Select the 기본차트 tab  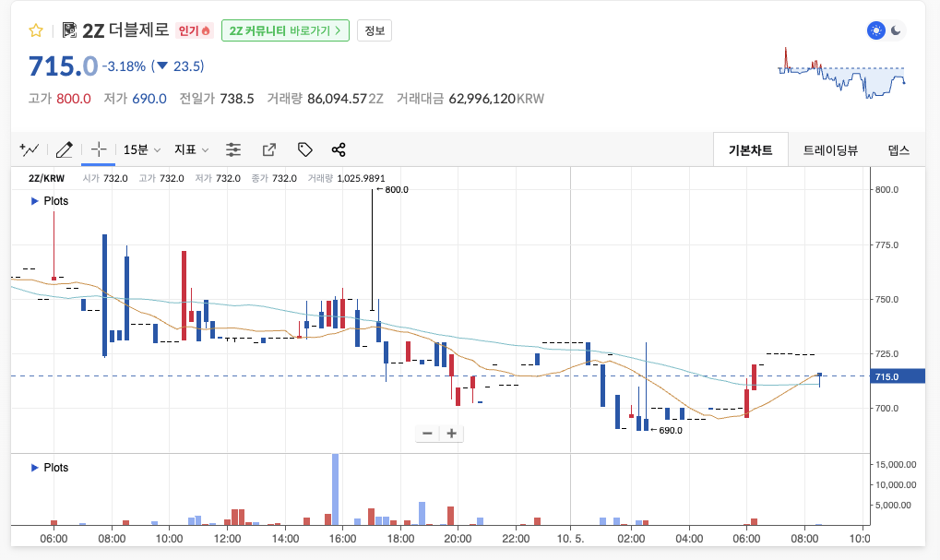(x=750, y=149)
